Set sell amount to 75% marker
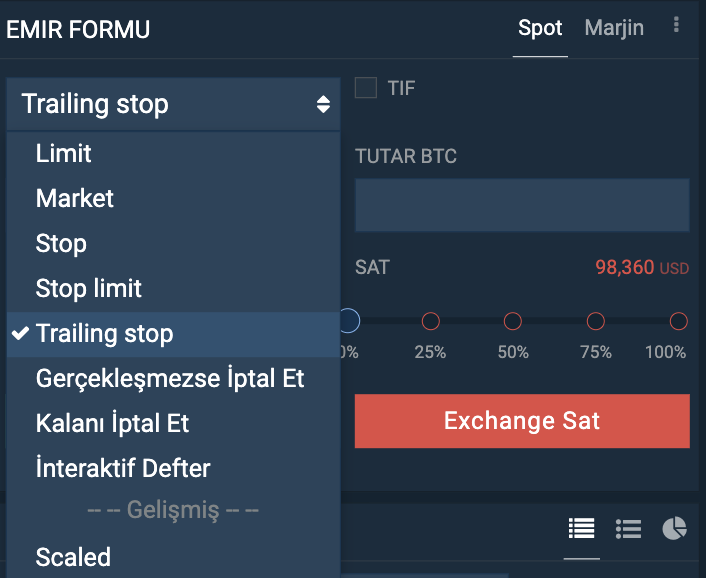Image resolution: width=706 pixels, height=578 pixels. coord(596,321)
